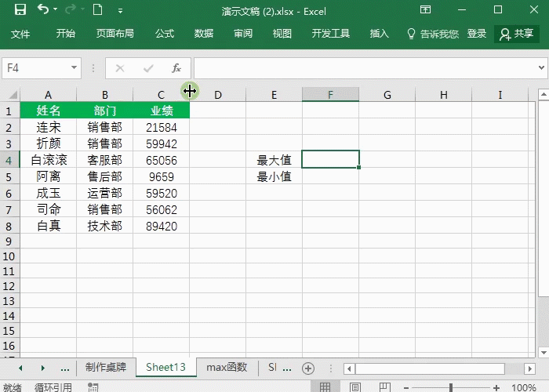Click the Insert Function fx icon
Screen dimensions: 549x392
pyautogui.click(x=176, y=68)
